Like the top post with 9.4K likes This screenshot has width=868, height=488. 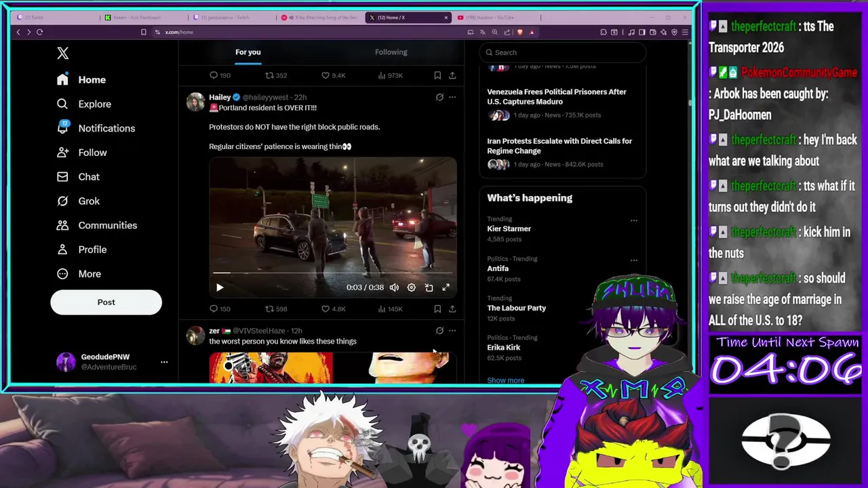[333, 75]
